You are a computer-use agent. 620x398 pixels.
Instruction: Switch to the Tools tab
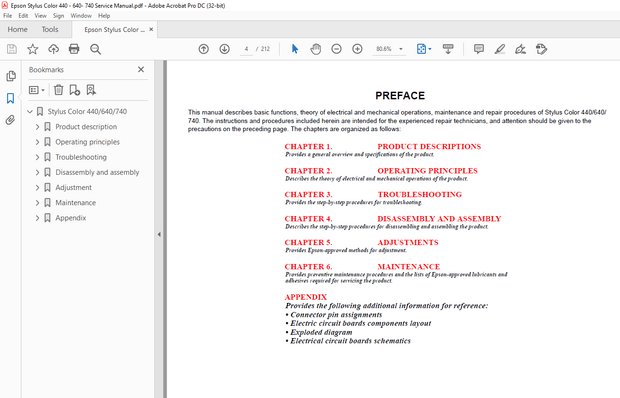(50, 30)
